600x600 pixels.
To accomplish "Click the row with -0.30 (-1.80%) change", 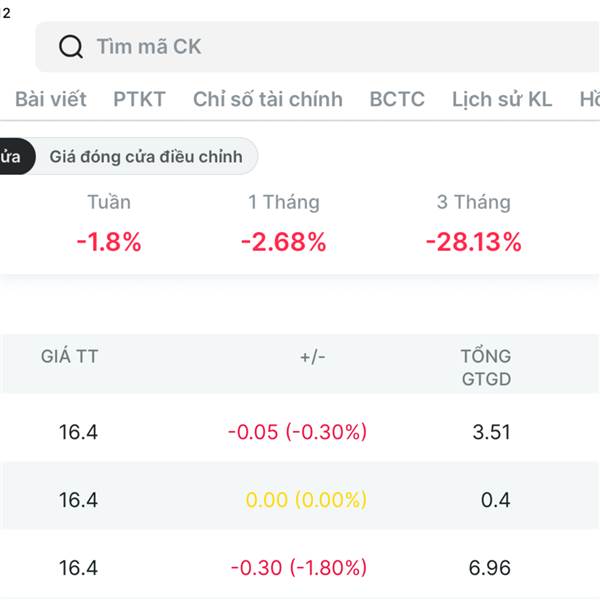I will click(x=298, y=568).
